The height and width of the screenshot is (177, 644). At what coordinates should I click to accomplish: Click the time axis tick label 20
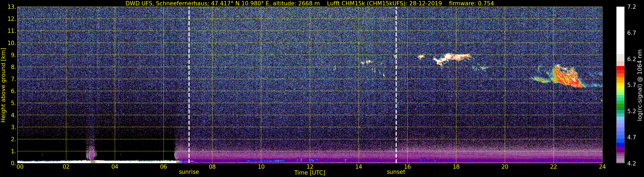pos(505,167)
